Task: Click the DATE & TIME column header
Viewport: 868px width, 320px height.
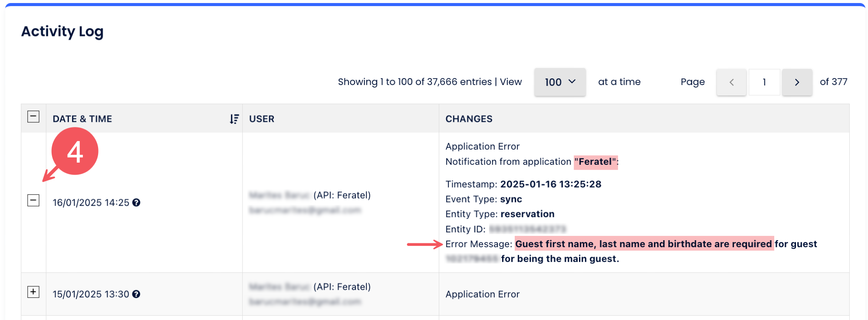Action: tap(82, 119)
